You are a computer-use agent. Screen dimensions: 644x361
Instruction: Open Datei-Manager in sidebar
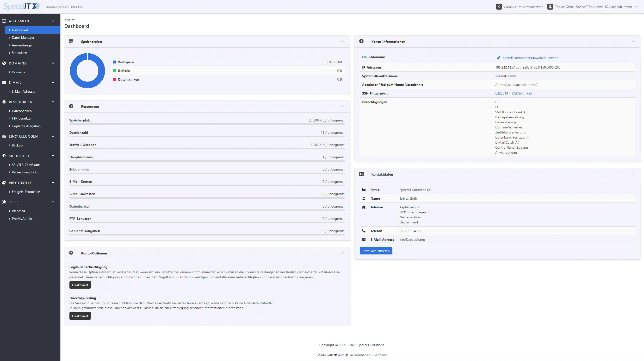23,38
